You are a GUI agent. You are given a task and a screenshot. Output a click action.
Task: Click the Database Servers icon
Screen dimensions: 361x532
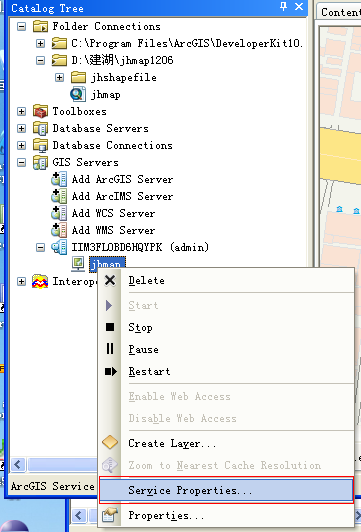40,128
